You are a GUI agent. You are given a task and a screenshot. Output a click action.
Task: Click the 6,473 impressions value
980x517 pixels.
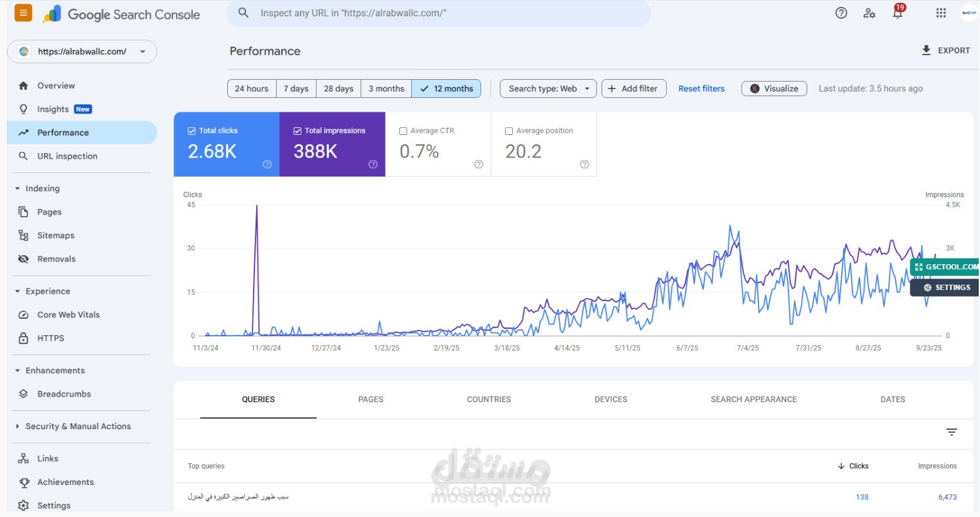coord(947,497)
